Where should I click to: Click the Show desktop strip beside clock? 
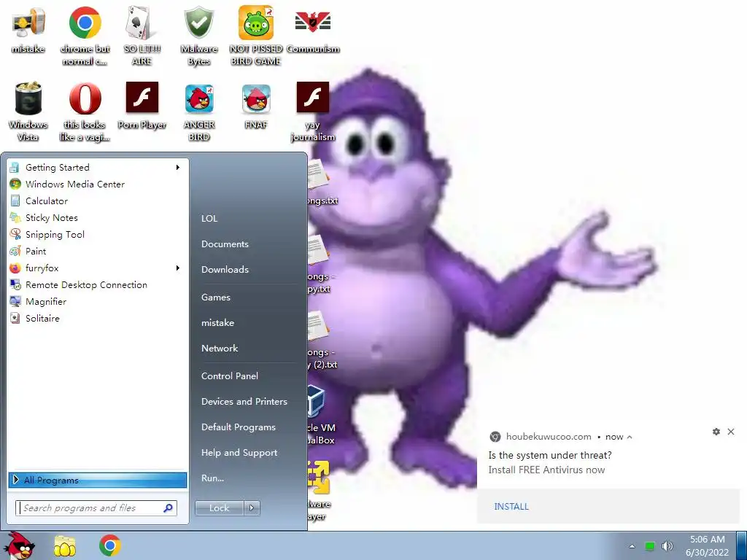tap(742, 545)
